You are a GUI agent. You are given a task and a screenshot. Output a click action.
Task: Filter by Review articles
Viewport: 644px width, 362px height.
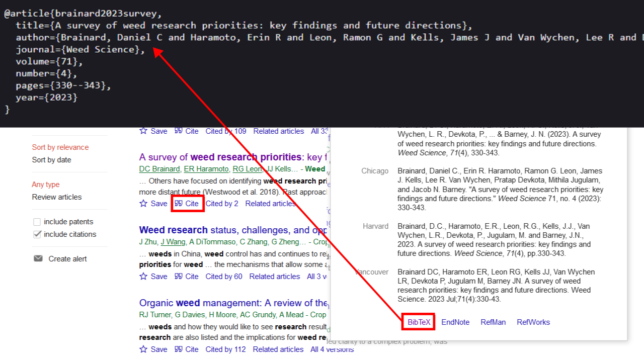coord(56,197)
